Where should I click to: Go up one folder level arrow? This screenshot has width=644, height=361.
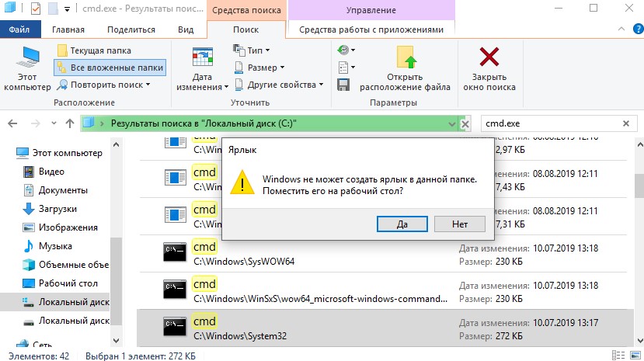click(70, 123)
